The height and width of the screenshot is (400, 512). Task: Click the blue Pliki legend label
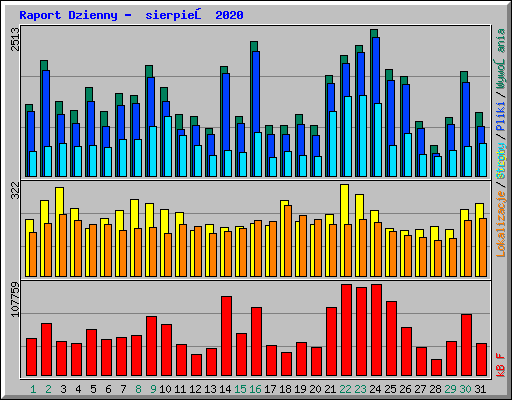pyautogui.click(x=501, y=117)
